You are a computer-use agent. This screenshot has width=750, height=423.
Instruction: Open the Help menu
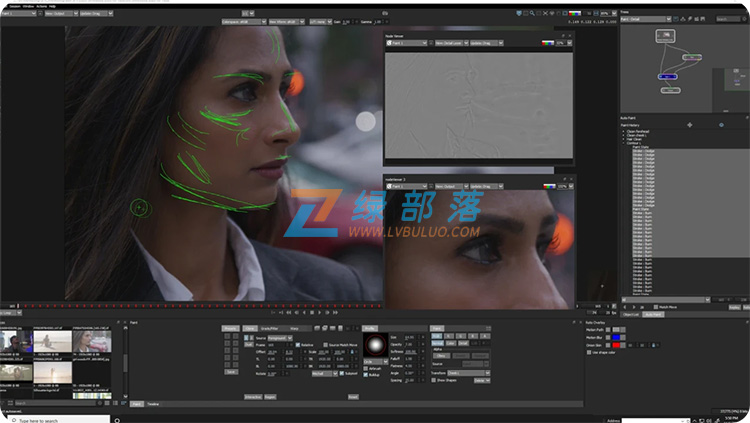click(x=53, y=6)
